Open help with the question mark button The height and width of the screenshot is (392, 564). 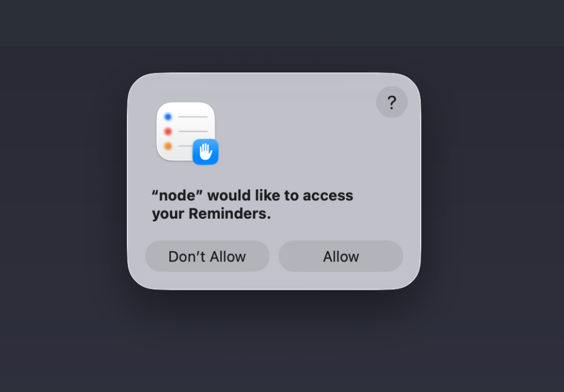click(x=392, y=102)
